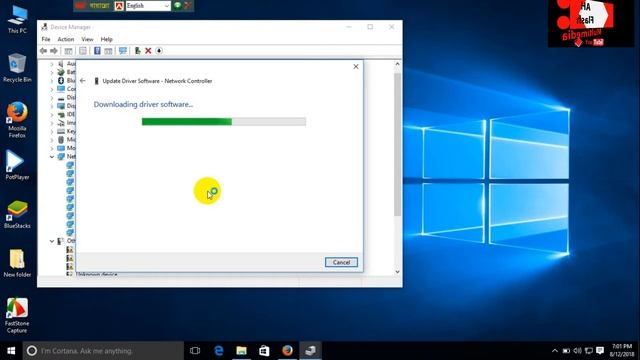
Task: Click the back arrow in Update Driver dialog
Action: click(83, 81)
